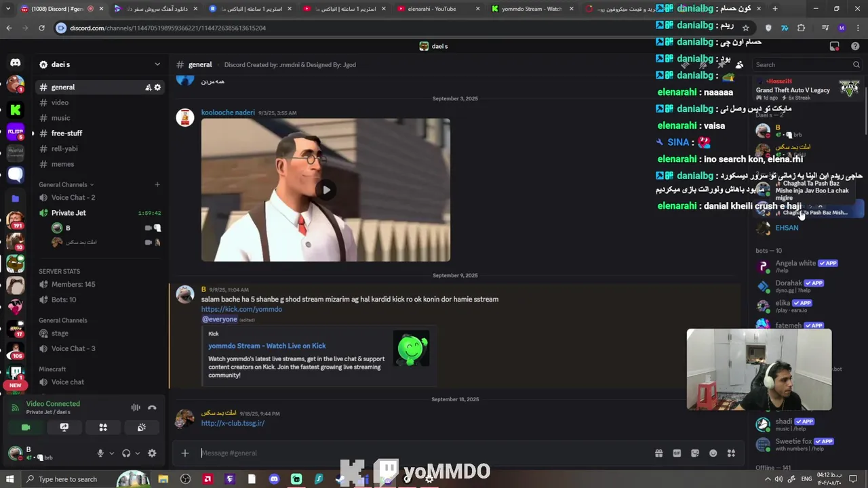Click the Kick embed smiley thumbnail
Screen dimensions: 868x488
point(412,348)
